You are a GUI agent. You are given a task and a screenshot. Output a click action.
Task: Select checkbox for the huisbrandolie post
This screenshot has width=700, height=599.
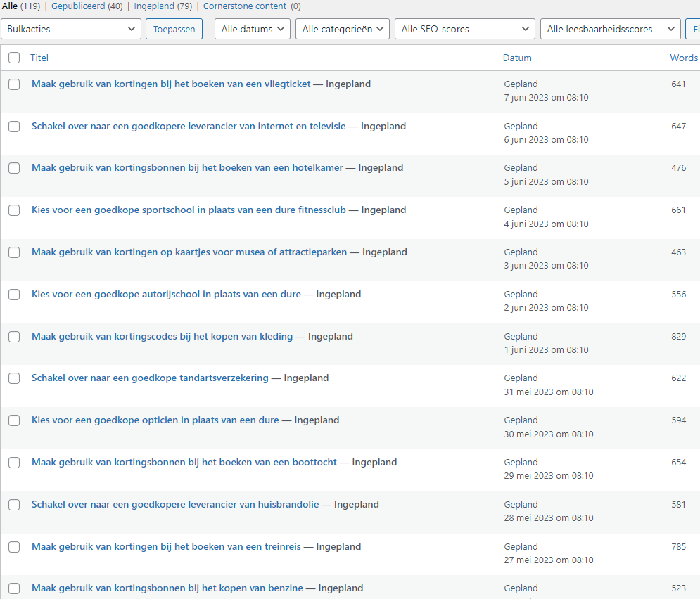pos(14,505)
